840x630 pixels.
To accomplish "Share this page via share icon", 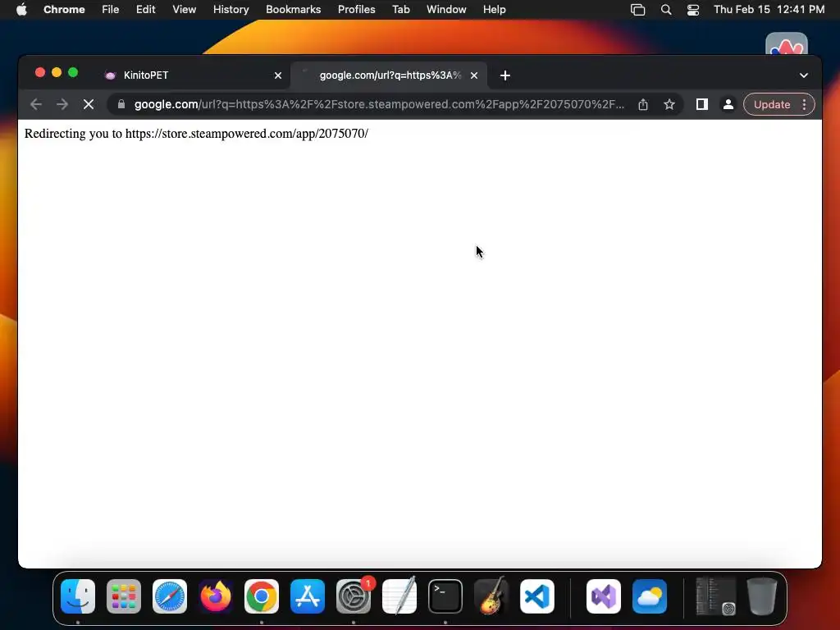I will tap(643, 104).
